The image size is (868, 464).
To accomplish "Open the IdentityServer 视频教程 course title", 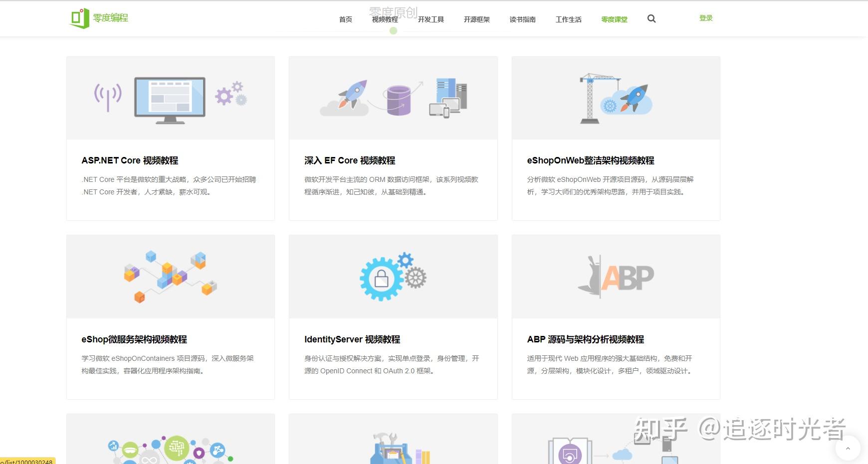I will (352, 339).
